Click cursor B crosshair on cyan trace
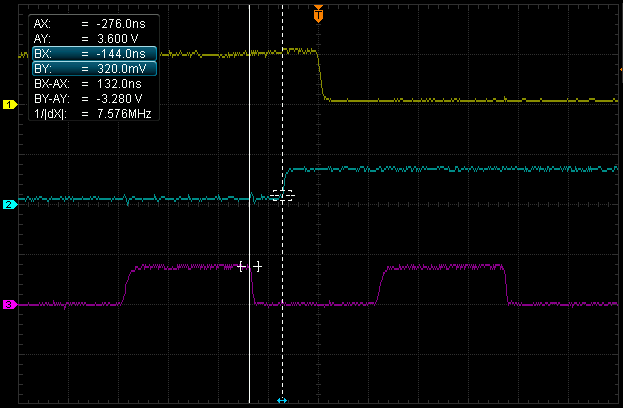 point(282,195)
